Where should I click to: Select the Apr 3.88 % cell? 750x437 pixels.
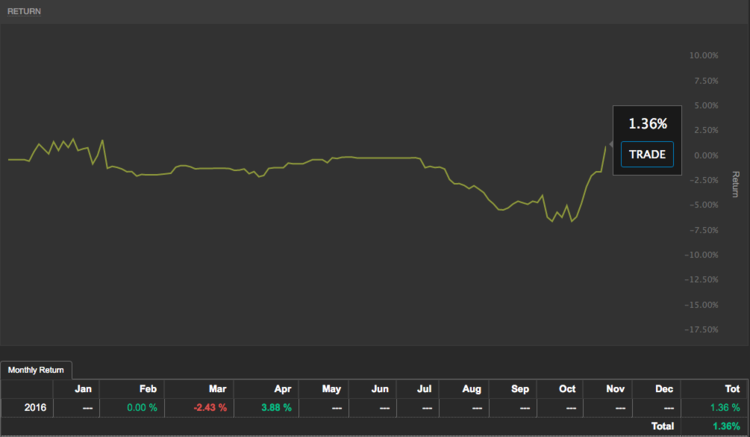click(x=266, y=408)
